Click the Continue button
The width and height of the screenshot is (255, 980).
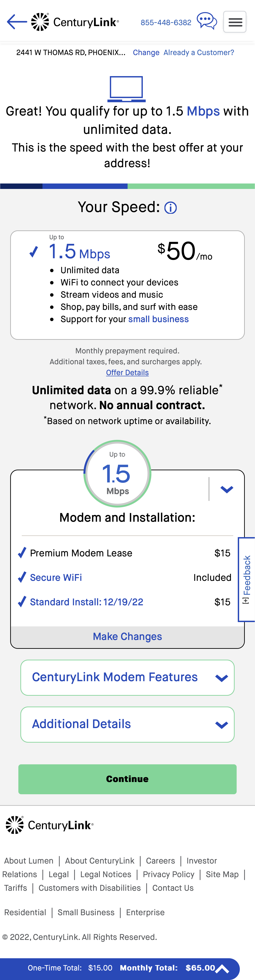point(127,779)
